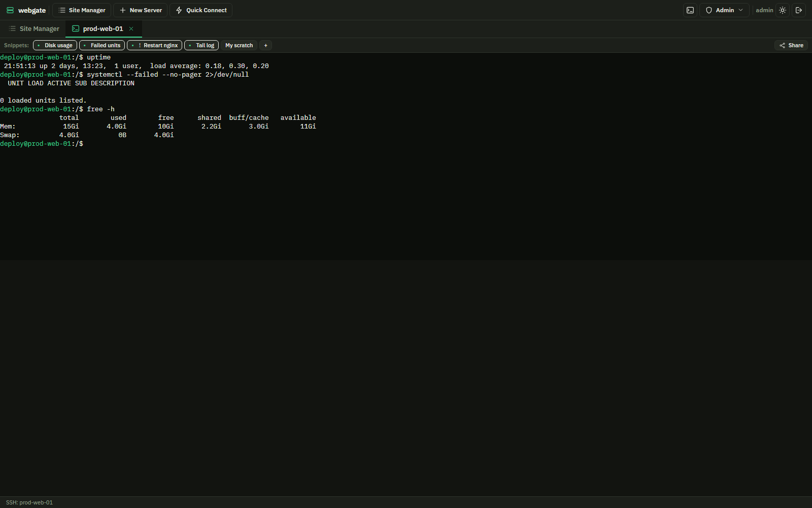The width and height of the screenshot is (812, 508).
Task: Click the '0 loaded units listed.' output
Action: [43, 101]
